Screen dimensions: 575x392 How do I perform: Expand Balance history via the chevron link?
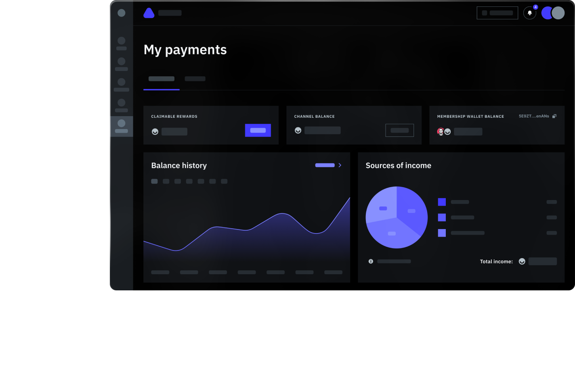340,165
